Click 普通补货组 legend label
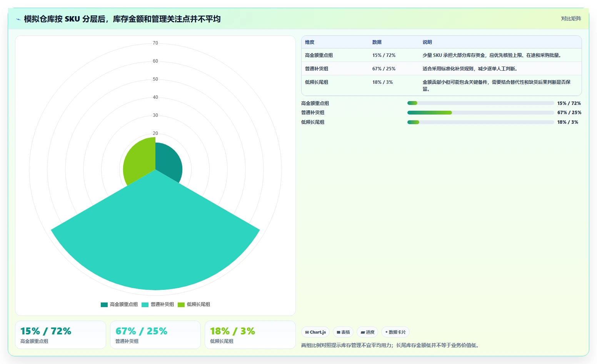The width and height of the screenshot is (597, 364). [x=162, y=304]
